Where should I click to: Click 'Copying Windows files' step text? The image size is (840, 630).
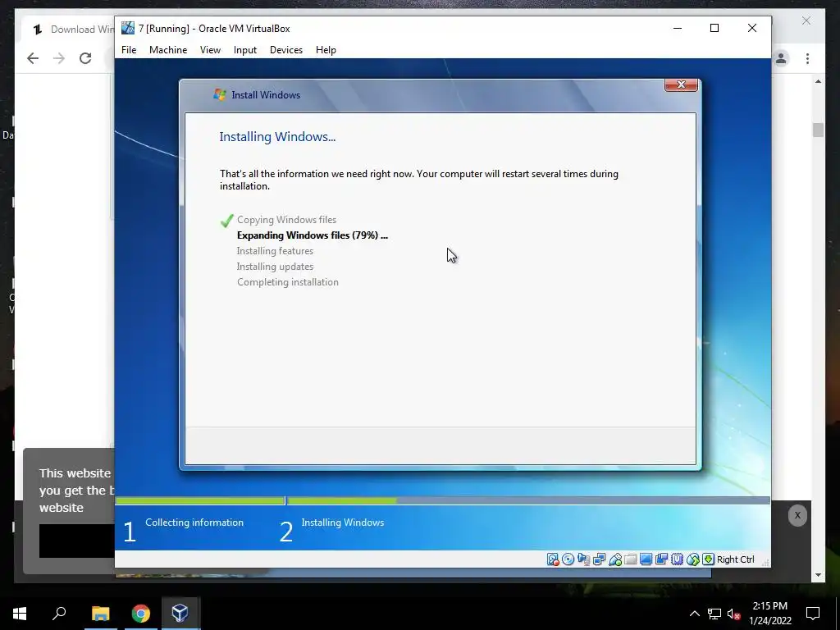tap(286, 220)
